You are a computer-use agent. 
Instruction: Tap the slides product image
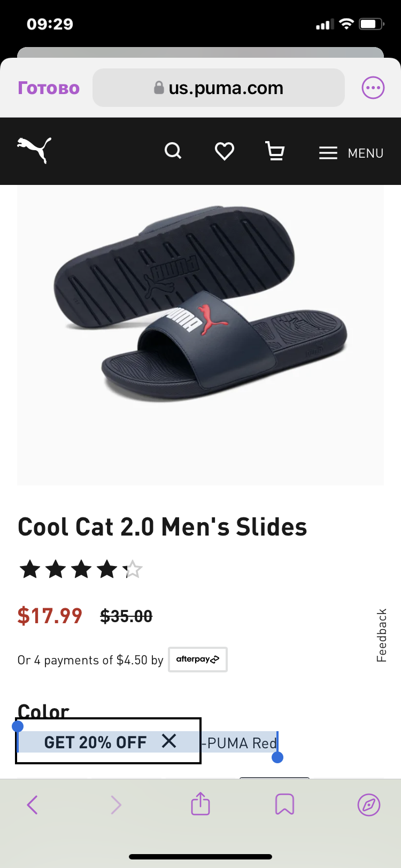(x=200, y=335)
